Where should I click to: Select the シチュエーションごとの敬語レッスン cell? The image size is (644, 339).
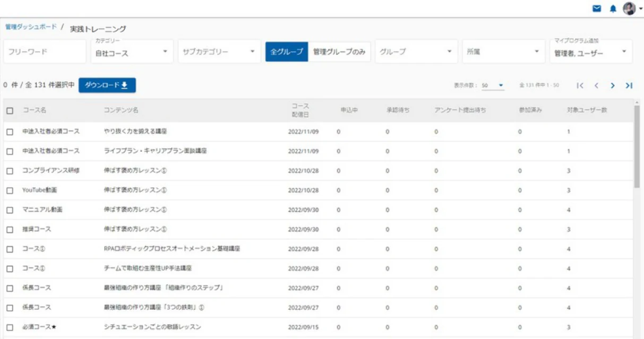click(x=152, y=327)
